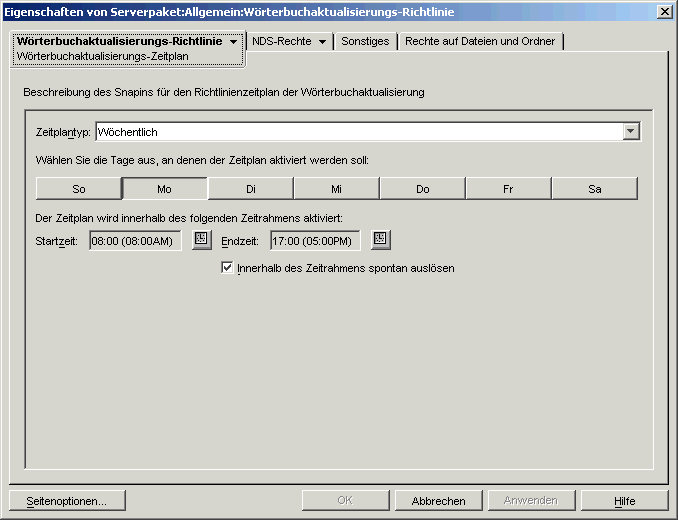Toggle 'Innerhalb des Zeitrahmens spontan auslösen' checkbox

pos(227,268)
